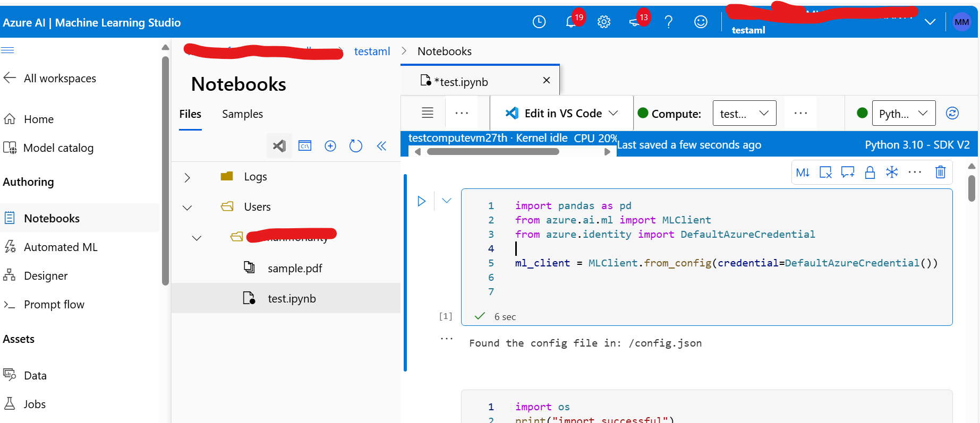Screen dimensions: 980x423
Task: Click 'Last saved a few seconds ago' status
Action: pos(689,145)
